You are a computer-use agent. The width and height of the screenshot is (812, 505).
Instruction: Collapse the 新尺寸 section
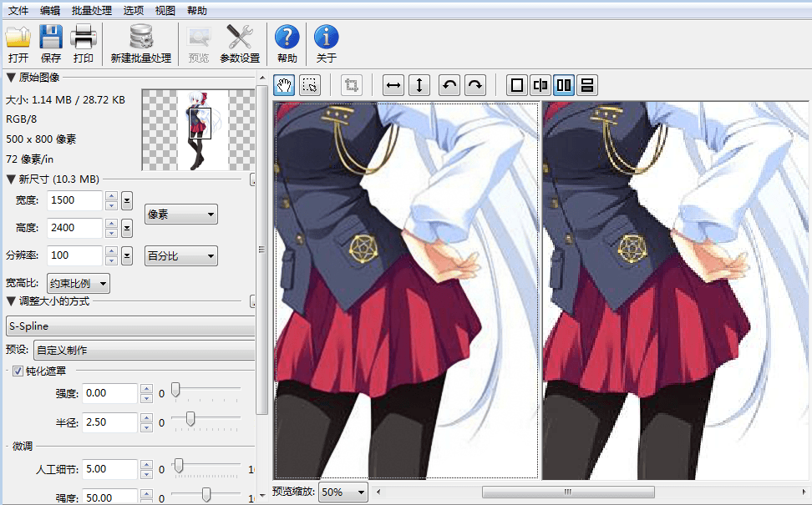10,179
